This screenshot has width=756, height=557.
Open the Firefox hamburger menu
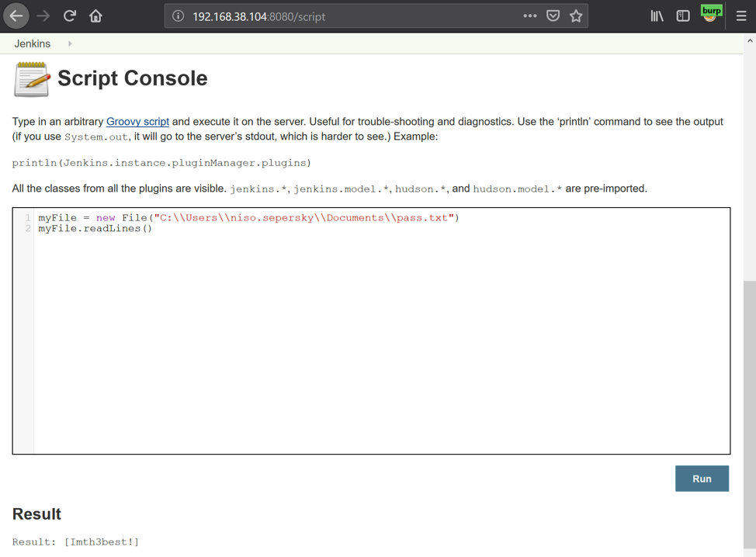click(x=741, y=16)
